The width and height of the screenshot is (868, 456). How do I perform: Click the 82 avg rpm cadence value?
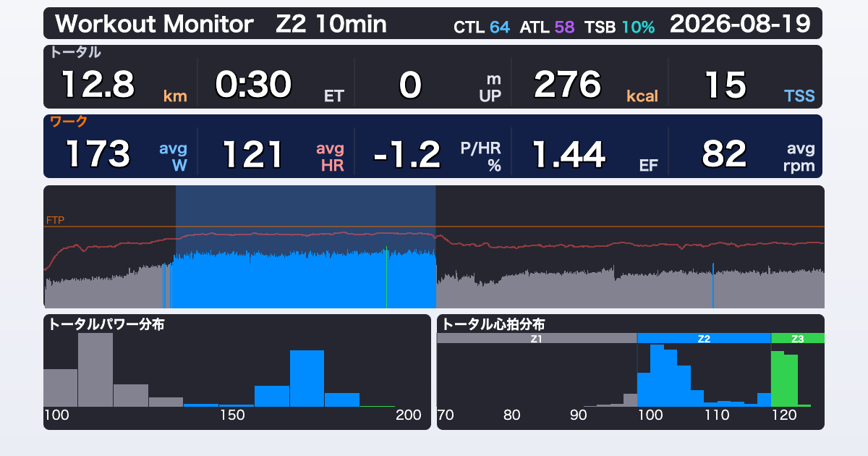point(725,154)
